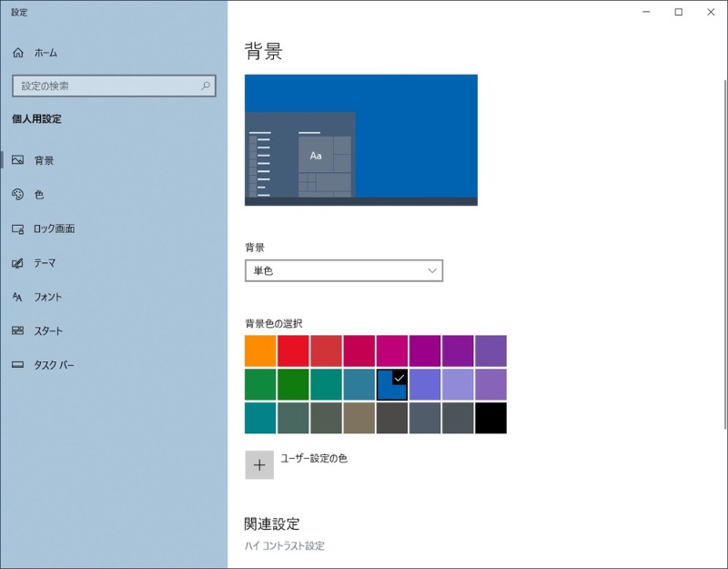Click the desktop background preview image
The image size is (728, 569).
coord(360,140)
